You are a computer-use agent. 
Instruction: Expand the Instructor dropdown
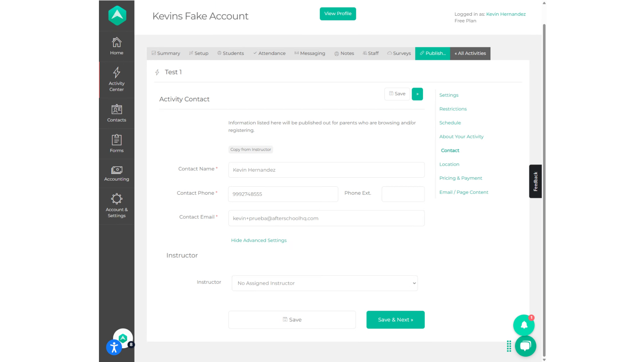click(x=325, y=283)
